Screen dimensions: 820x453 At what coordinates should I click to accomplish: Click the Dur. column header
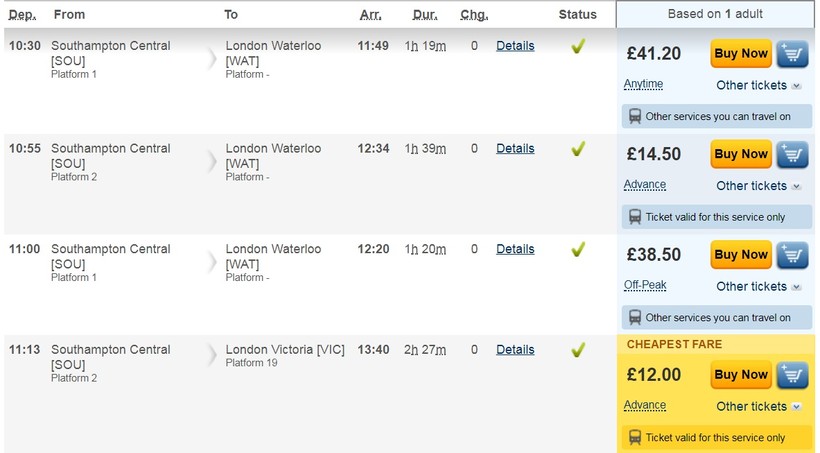point(425,15)
